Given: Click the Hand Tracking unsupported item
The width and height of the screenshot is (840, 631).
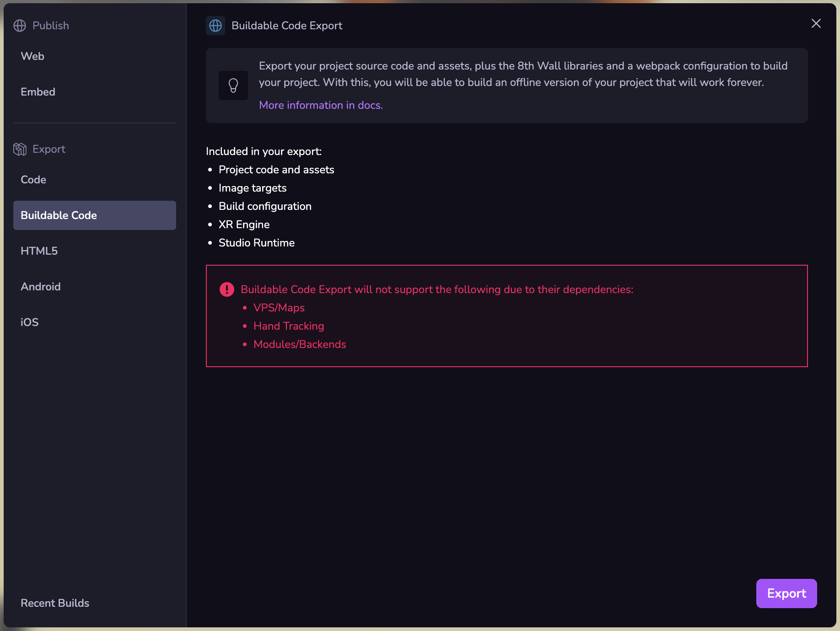Looking at the screenshot, I should click(289, 326).
